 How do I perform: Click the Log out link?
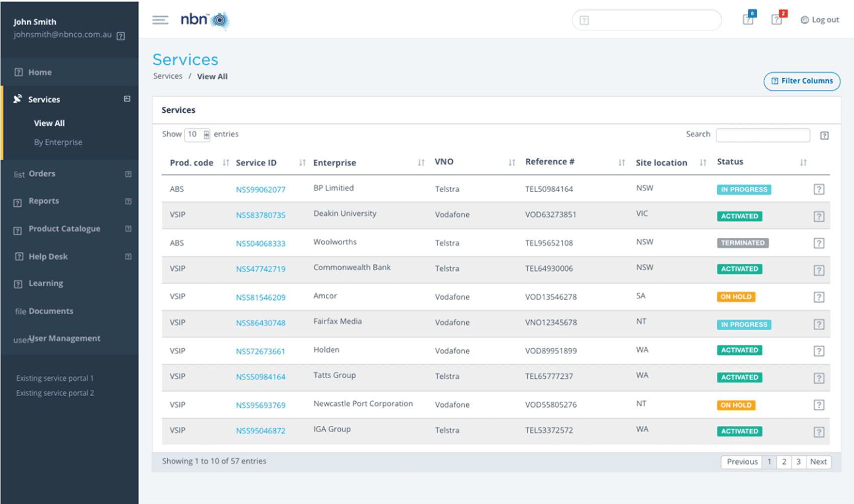point(820,20)
